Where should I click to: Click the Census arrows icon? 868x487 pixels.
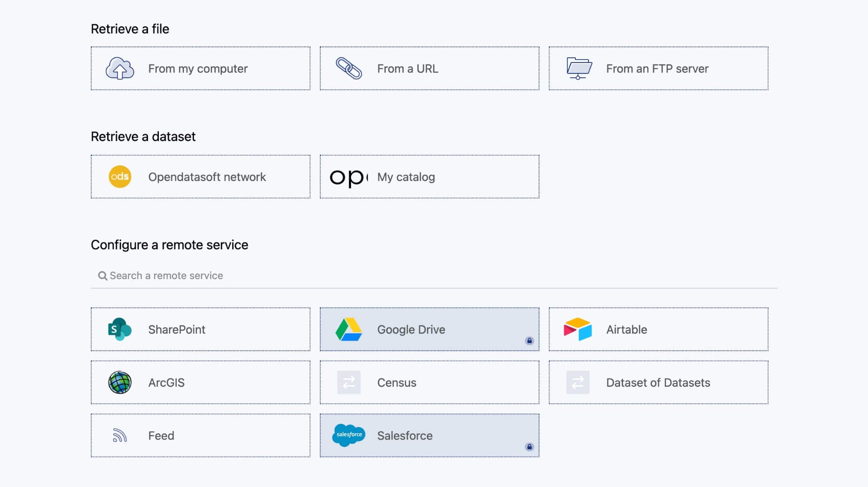pyautogui.click(x=349, y=382)
